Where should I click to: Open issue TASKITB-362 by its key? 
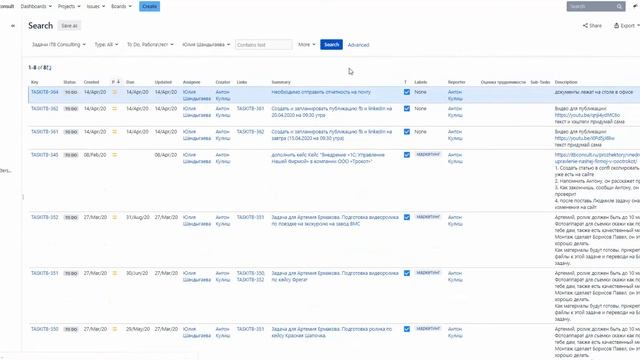(x=44, y=109)
